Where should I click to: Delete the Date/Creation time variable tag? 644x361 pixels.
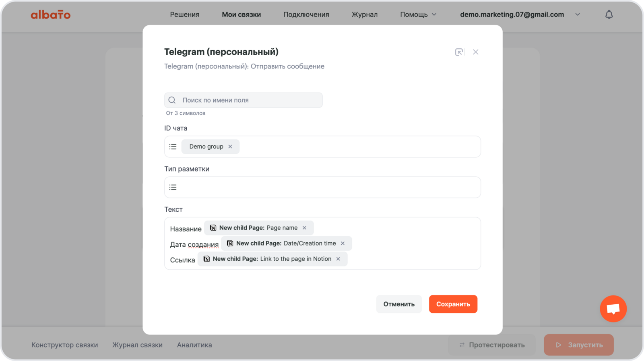[x=343, y=243]
